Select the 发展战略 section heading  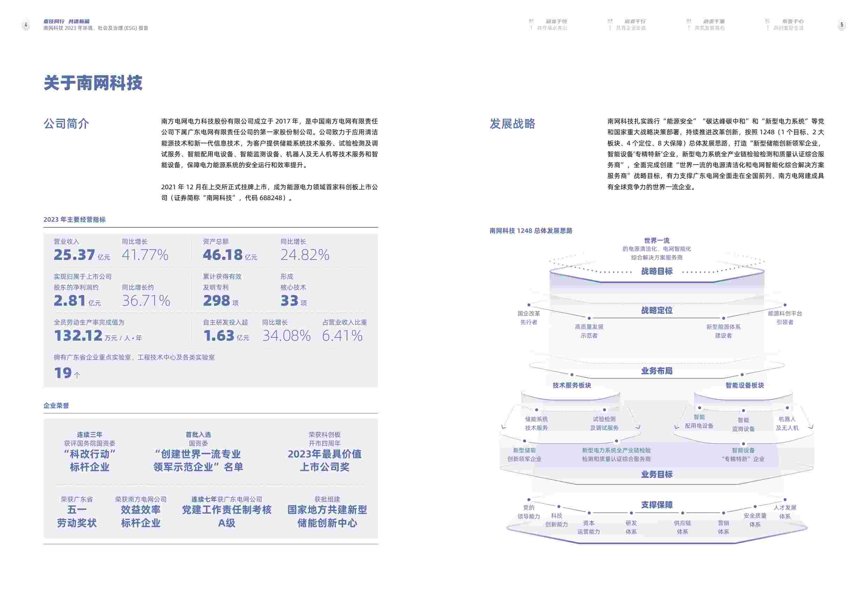512,123
